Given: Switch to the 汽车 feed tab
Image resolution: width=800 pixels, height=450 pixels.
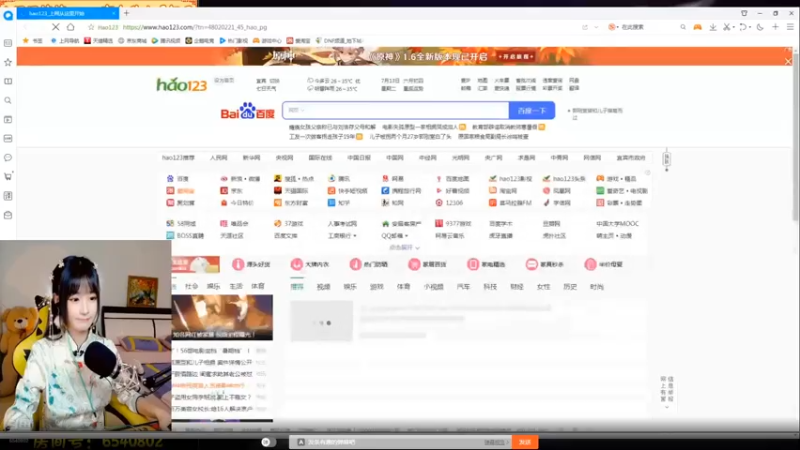Looking at the screenshot, I should pyautogui.click(x=463, y=287).
